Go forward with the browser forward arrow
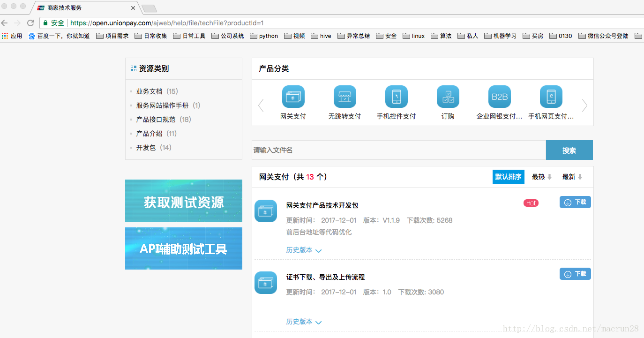644x338 pixels. coord(17,23)
